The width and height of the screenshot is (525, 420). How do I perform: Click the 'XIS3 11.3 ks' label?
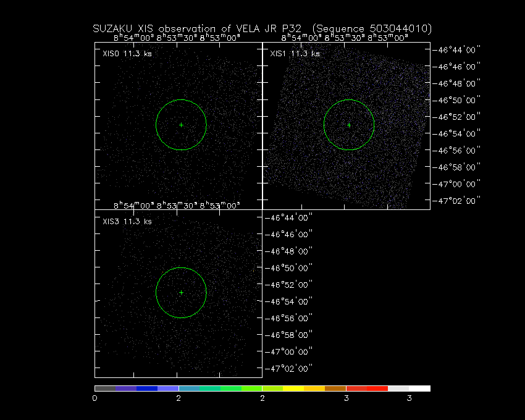127,221
